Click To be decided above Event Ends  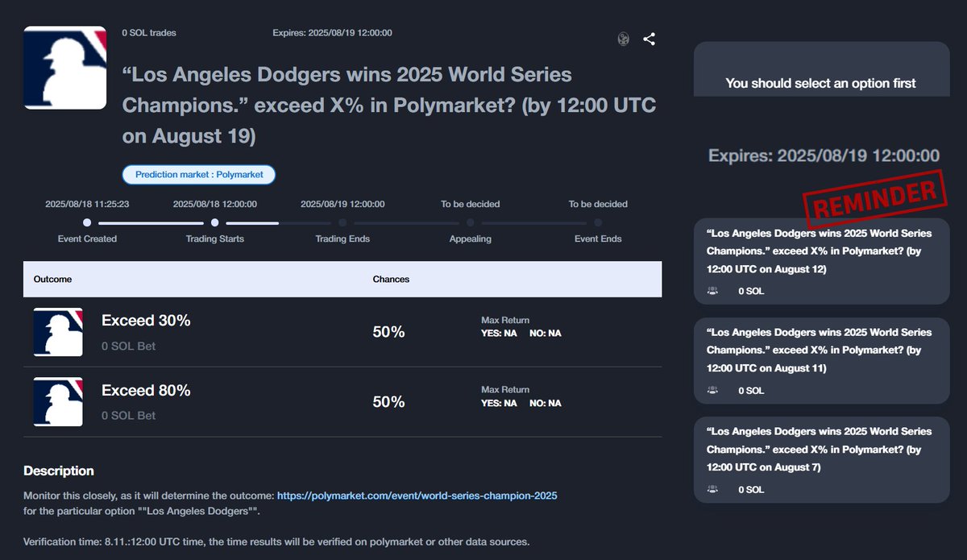point(598,204)
